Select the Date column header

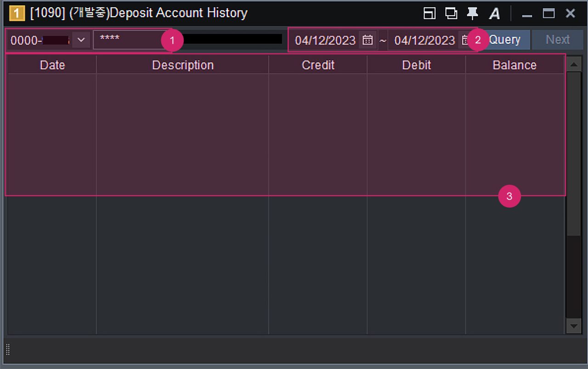pos(52,65)
